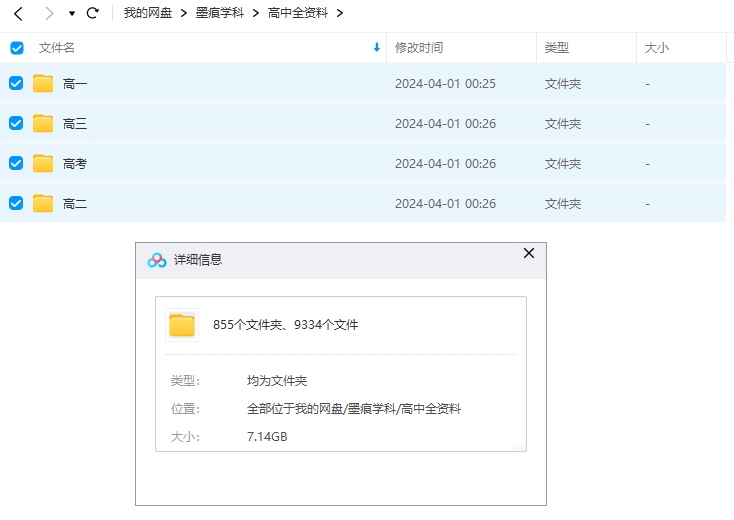The width and height of the screenshot is (734, 520).
Task: Sort by 修改时间 column header
Action: (x=419, y=48)
